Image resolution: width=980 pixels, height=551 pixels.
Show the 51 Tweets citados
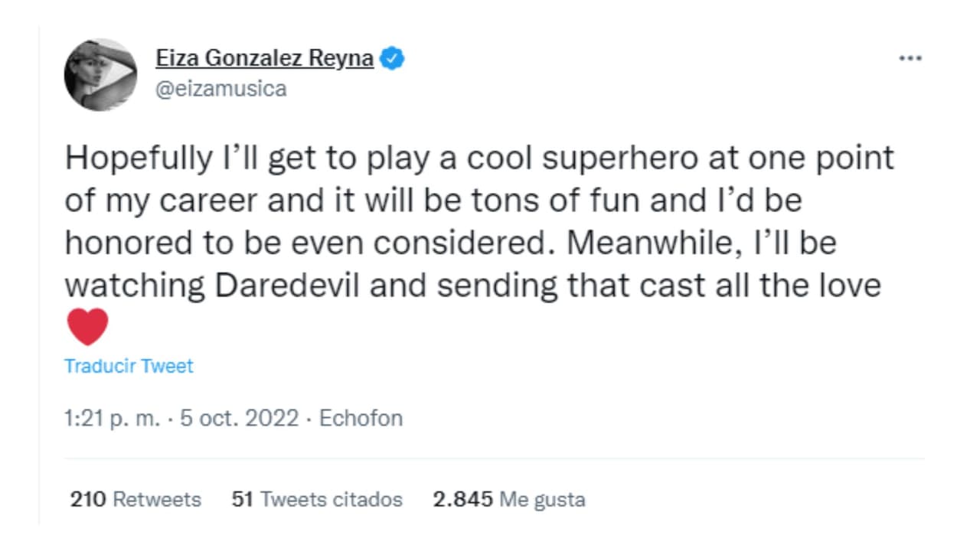pyautogui.click(x=316, y=500)
